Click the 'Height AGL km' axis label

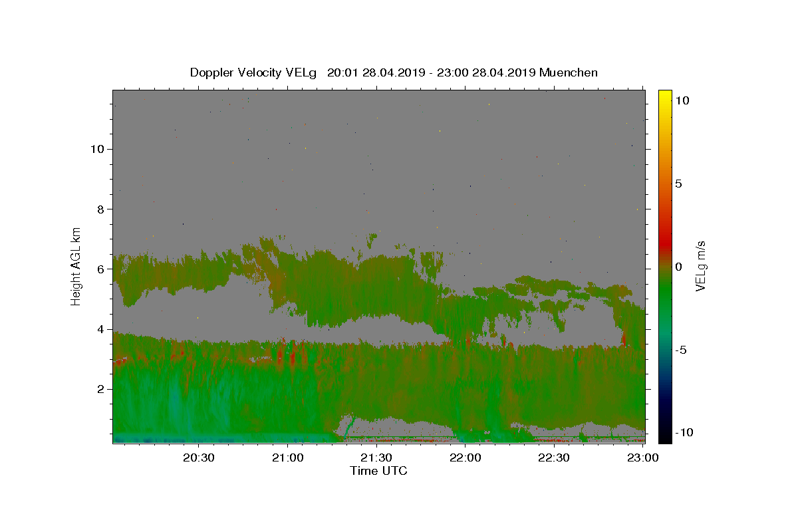point(76,266)
